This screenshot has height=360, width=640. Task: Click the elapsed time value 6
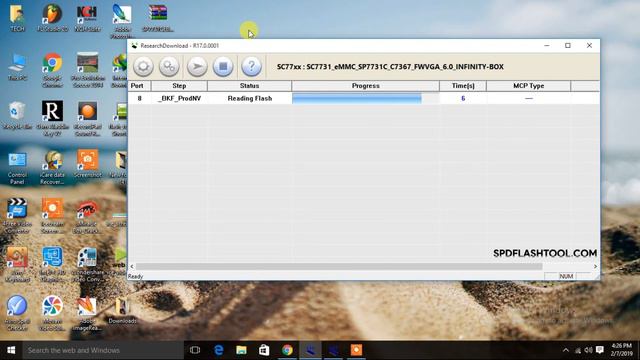(x=463, y=98)
